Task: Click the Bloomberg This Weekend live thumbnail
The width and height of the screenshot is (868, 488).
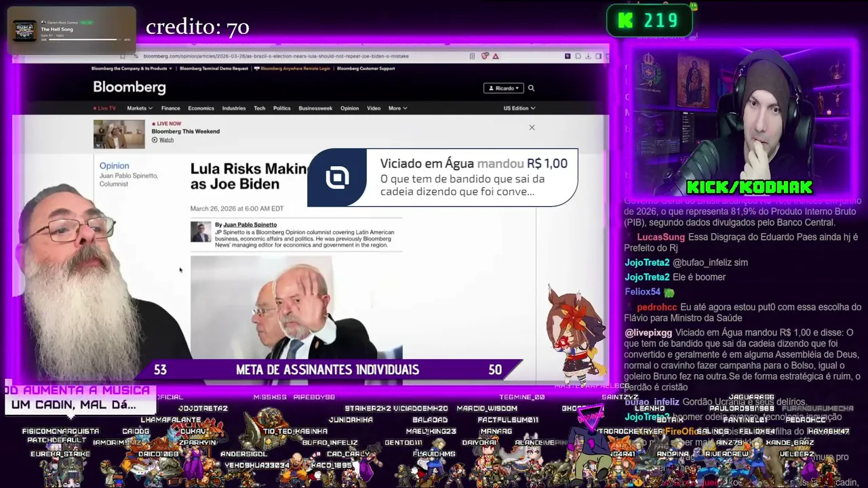Action: coord(119,134)
